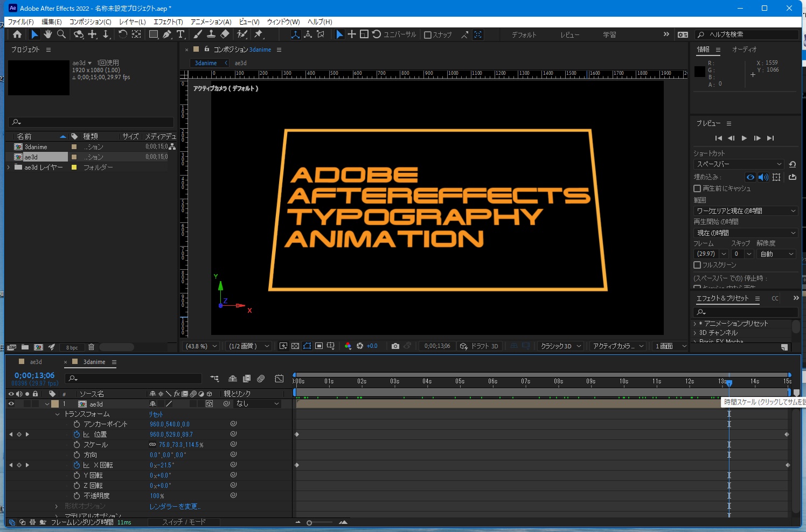The height and width of the screenshot is (532, 806).
Task: Go to the Home screen icon
Action: (x=17, y=34)
